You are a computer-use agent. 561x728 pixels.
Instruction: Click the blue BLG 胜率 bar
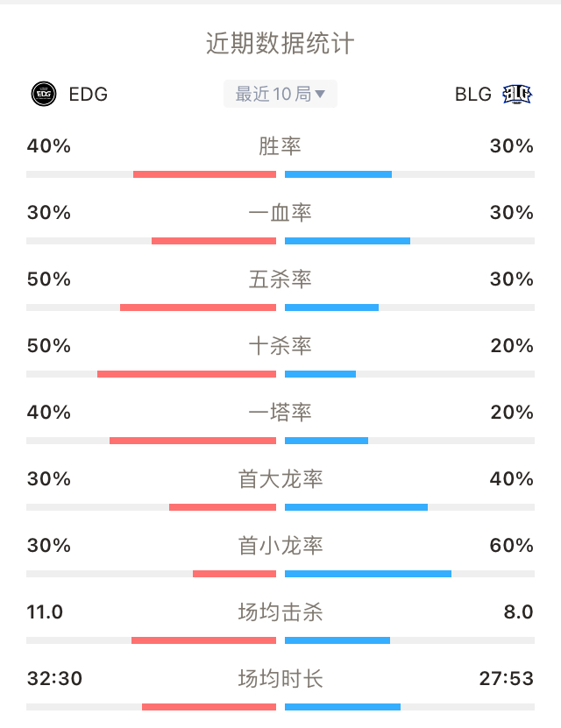pyautogui.click(x=338, y=174)
